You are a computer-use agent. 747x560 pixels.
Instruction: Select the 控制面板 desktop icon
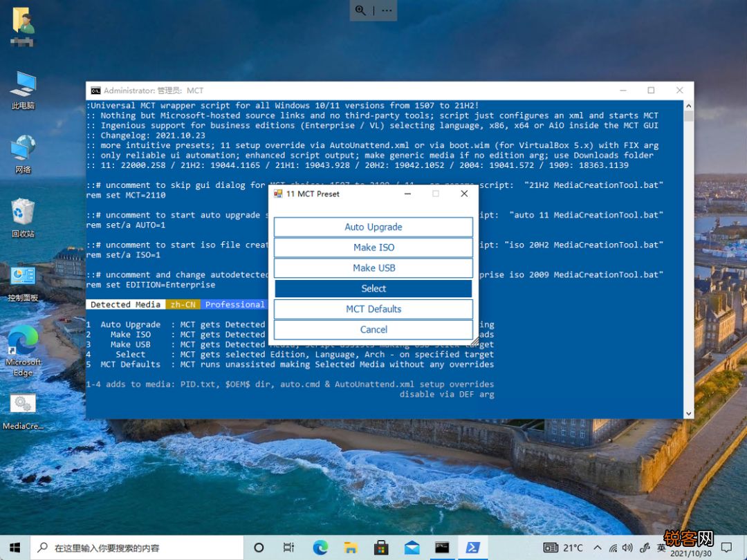(23, 284)
